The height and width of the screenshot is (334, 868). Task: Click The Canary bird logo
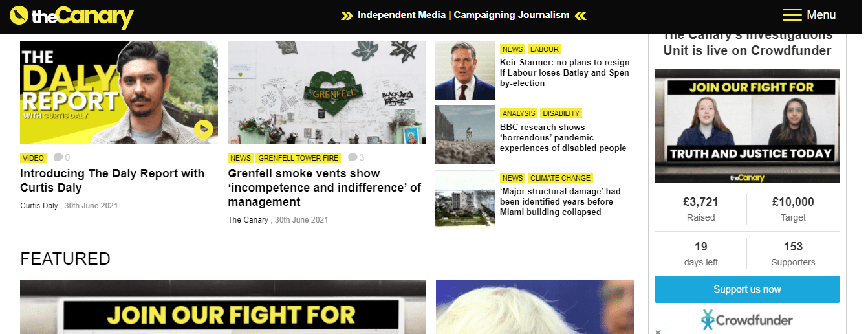19,15
